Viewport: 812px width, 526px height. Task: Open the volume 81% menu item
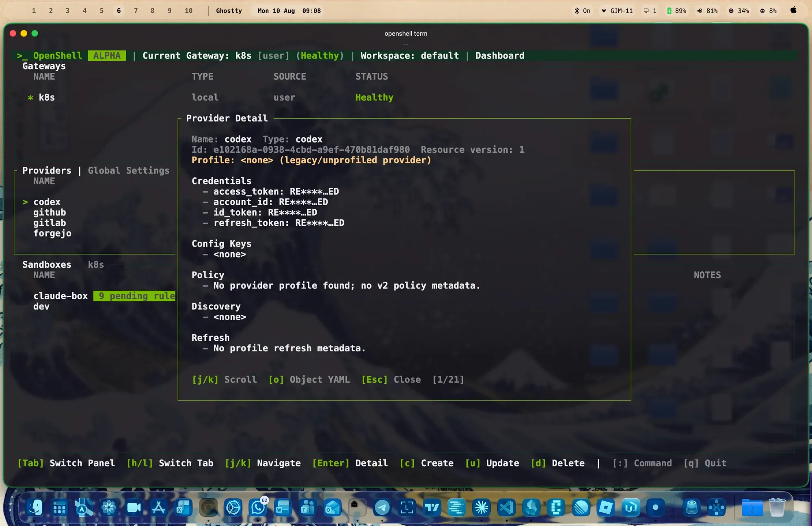click(x=707, y=11)
